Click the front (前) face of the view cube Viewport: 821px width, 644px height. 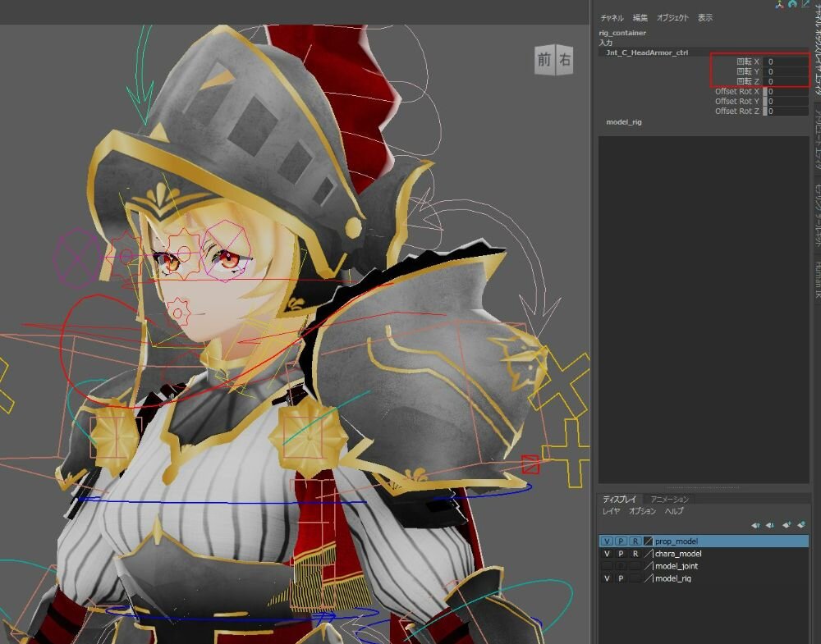(544, 60)
